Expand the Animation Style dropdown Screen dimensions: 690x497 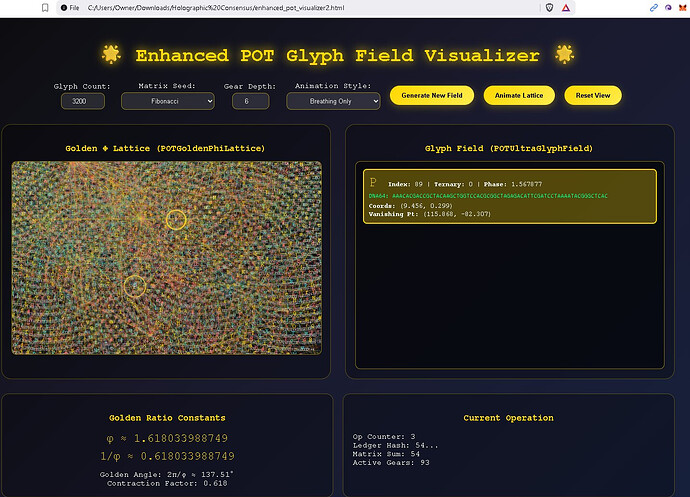[x=333, y=101]
